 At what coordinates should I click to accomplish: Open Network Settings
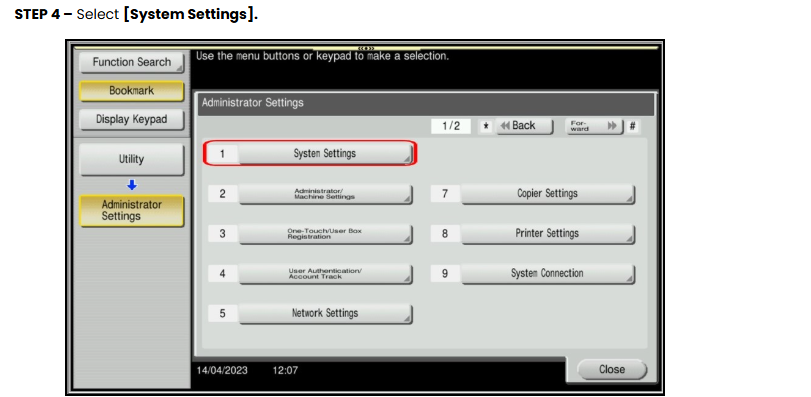tap(325, 313)
